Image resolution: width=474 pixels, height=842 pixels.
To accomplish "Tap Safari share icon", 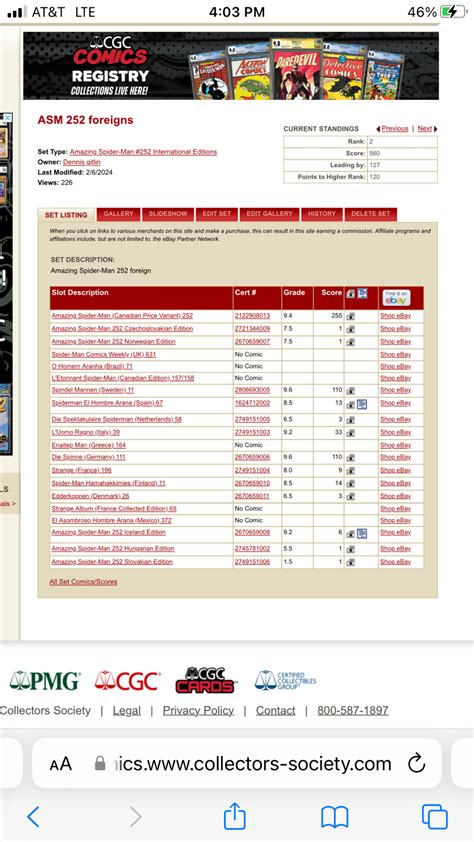I will click(x=235, y=816).
